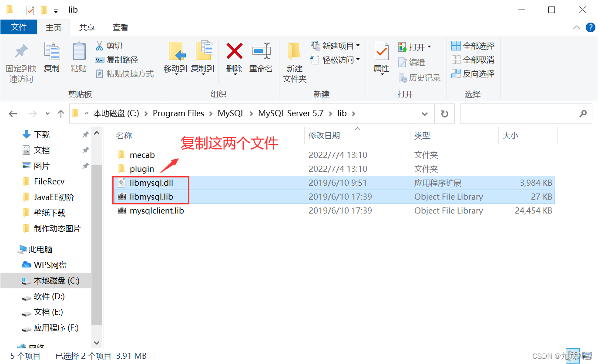The image size is (598, 364).
Task: Click Paste Shortcut (粘贴快捷方式)
Action: coord(124,74)
